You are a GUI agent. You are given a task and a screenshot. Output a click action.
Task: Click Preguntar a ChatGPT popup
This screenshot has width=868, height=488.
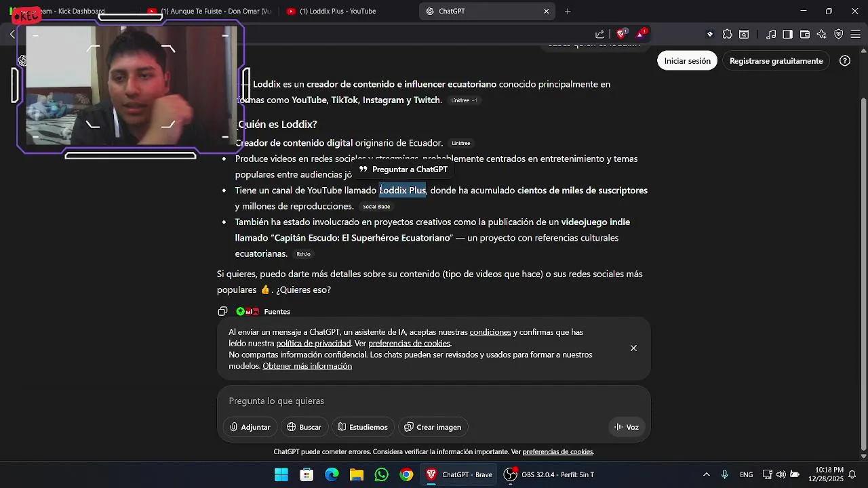[403, 169]
